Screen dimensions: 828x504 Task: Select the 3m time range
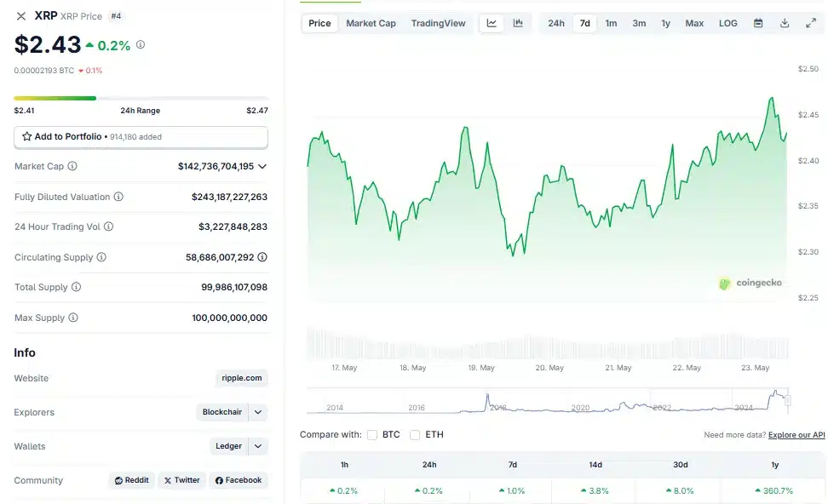click(x=639, y=23)
